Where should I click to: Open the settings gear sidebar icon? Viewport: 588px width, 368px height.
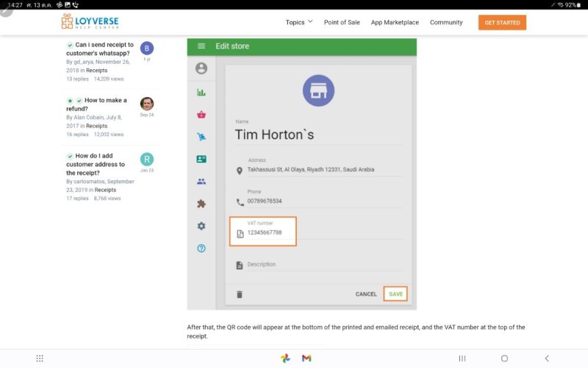click(x=201, y=226)
